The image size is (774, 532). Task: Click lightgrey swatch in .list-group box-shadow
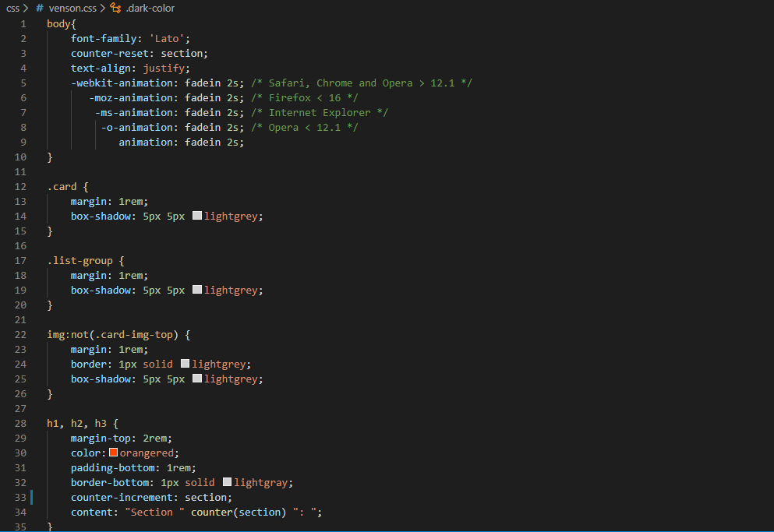[197, 290]
